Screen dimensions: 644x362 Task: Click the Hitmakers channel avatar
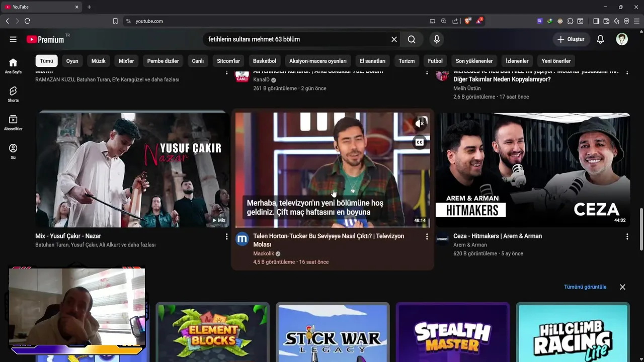(442, 239)
